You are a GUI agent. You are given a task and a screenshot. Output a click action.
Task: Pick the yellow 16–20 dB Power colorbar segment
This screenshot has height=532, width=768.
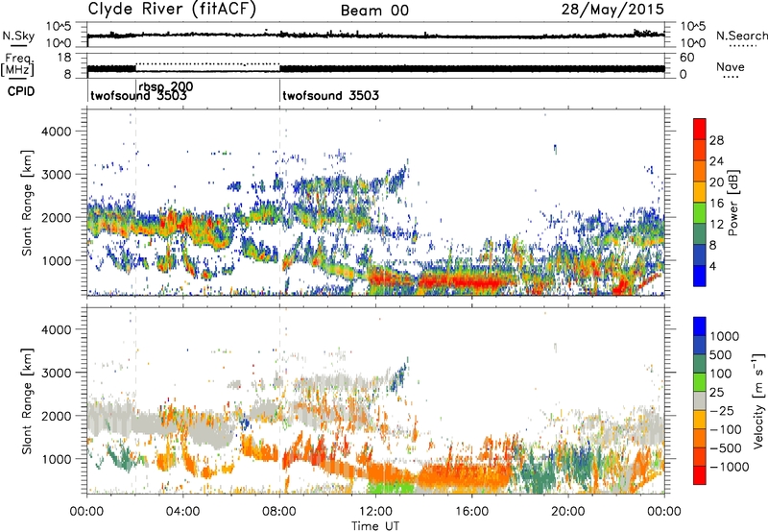(x=700, y=192)
